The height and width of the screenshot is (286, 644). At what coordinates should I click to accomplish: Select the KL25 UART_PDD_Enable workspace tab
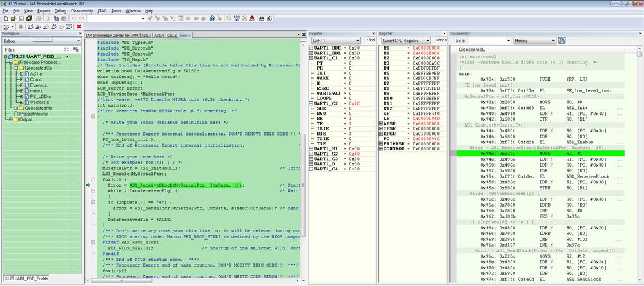(x=26, y=279)
